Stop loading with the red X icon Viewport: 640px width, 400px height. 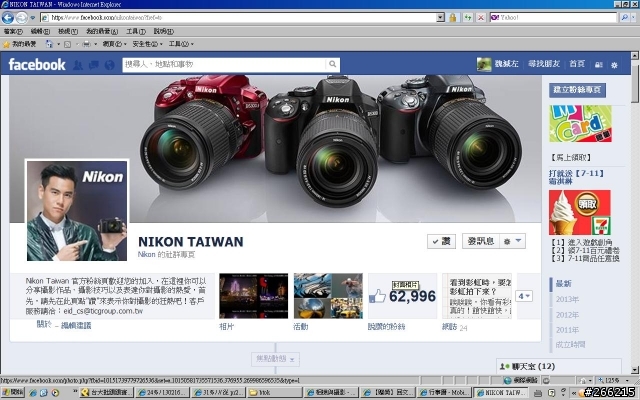point(481,18)
